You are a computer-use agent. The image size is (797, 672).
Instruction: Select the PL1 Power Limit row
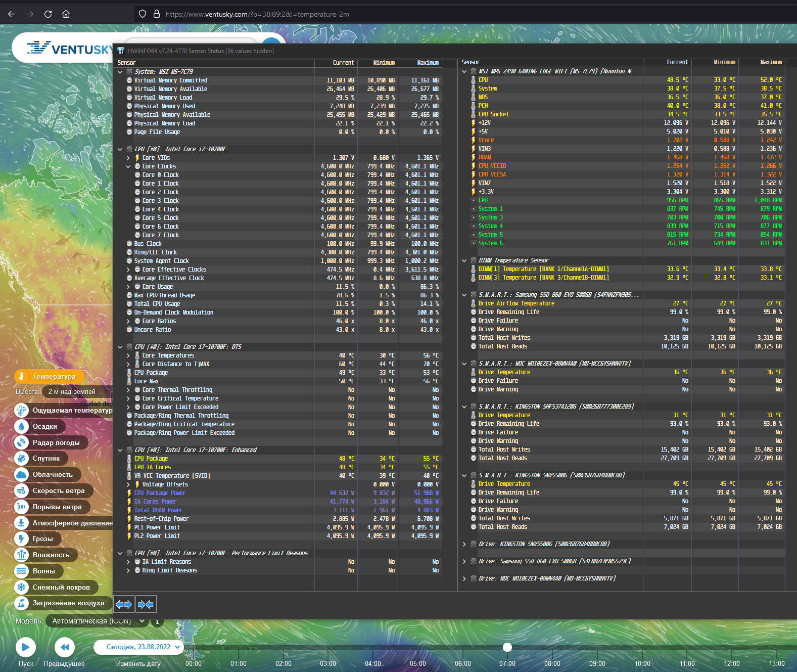(278, 527)
